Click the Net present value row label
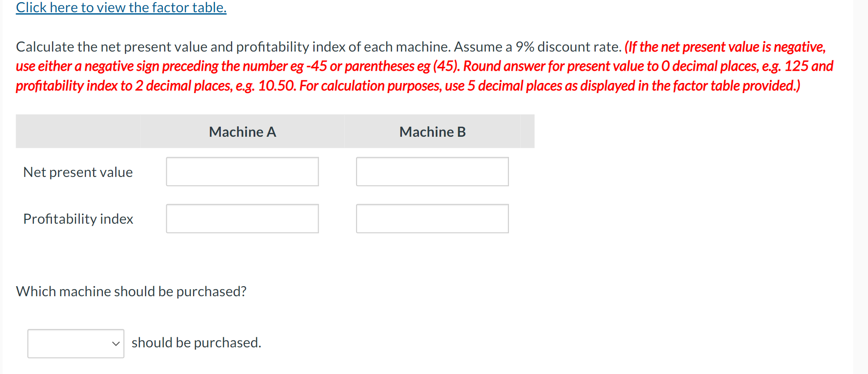 (78, 172)
